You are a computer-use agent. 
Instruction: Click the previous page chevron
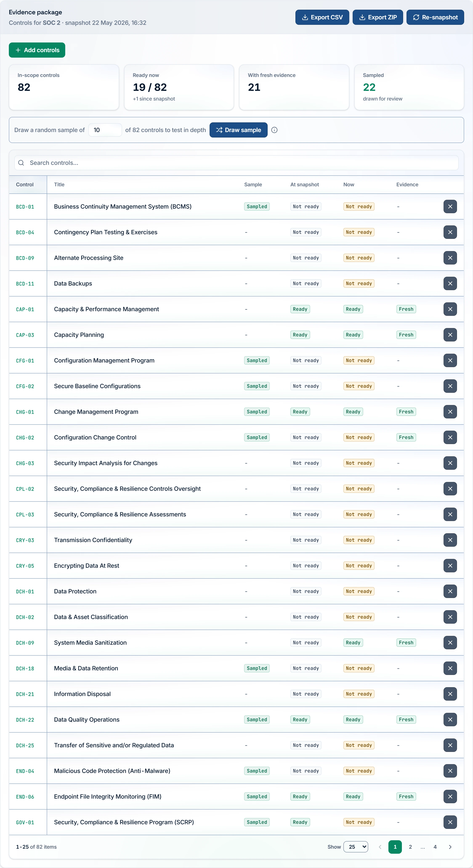click(x=380, y=847)
